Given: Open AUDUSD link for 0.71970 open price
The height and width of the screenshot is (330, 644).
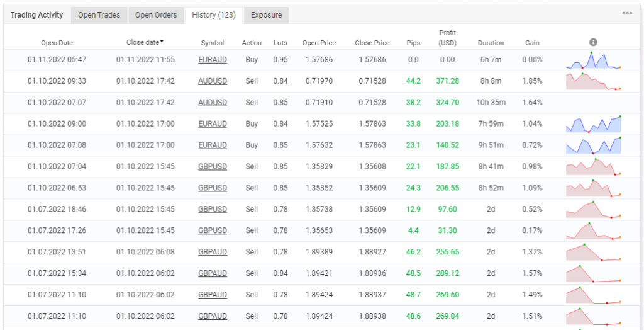Looking at the screenshot, I should [213, 81].
